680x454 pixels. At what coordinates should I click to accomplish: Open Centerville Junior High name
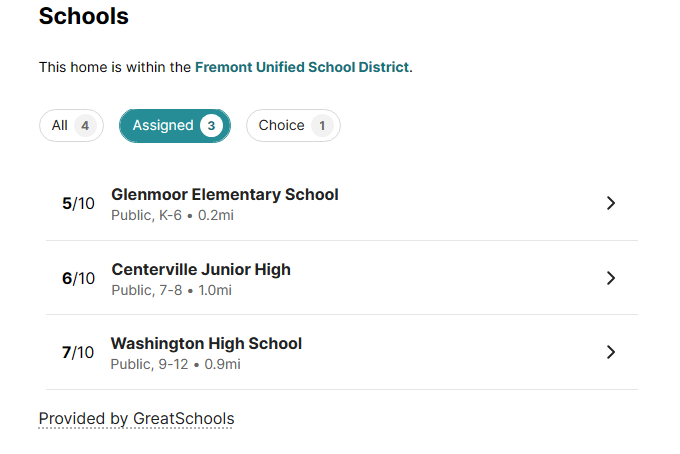click(x=201, y=269)
